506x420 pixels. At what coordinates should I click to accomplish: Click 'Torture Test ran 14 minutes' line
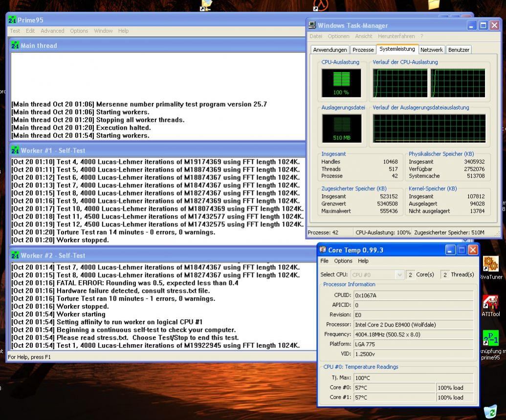tap(113, 232)
